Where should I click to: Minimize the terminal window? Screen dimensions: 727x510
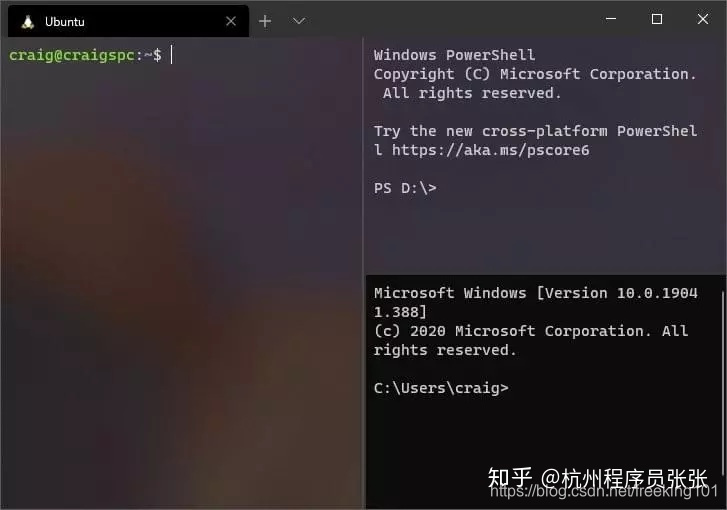pyautogui.click(x=611, y=19)
